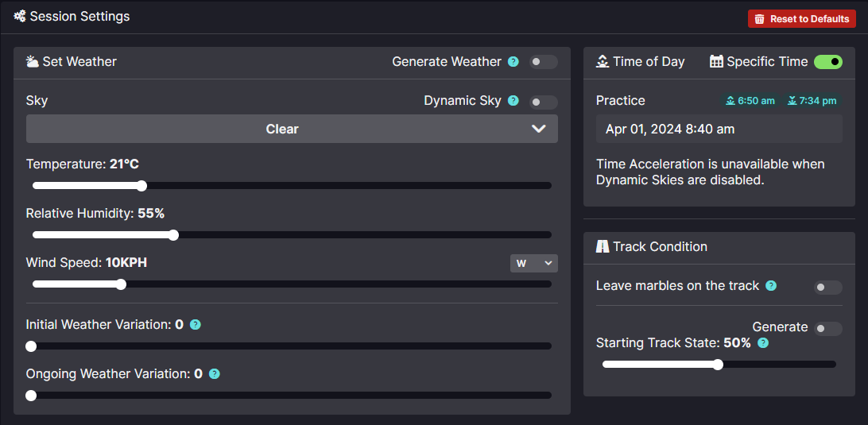Click the Reset to Defaults button

click(801, 19)
